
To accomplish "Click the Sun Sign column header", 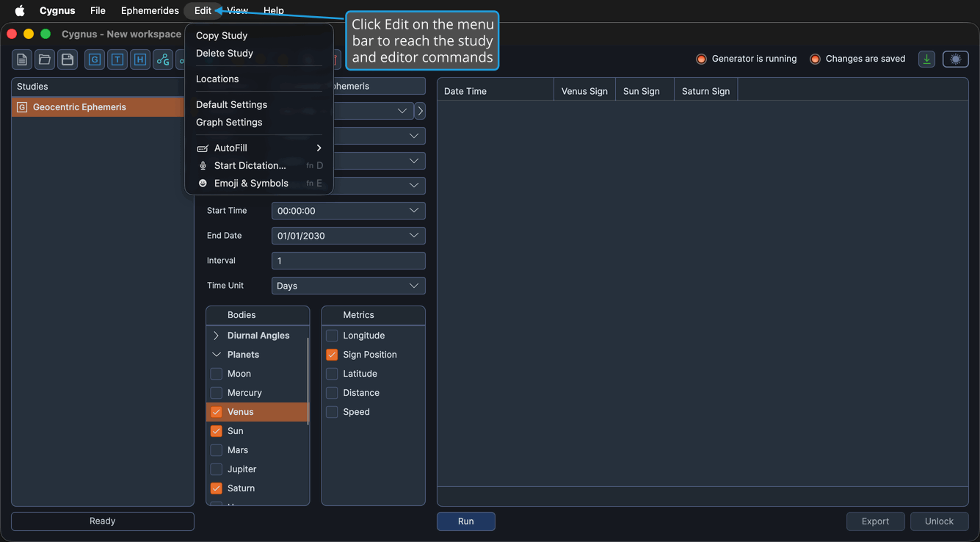I will (645, 91).
